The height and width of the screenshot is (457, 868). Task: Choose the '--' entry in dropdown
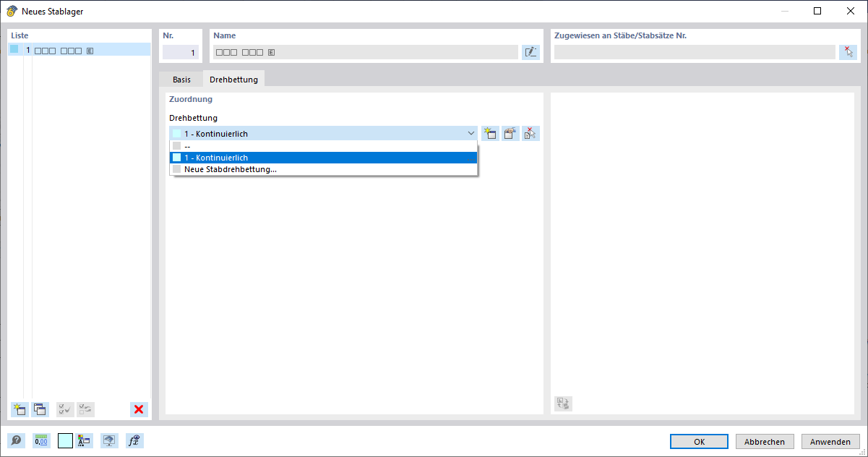[x=323, y=145]
